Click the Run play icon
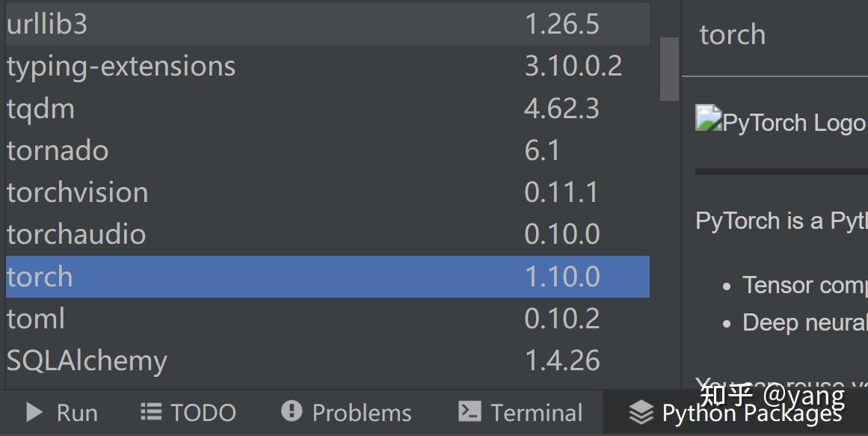868x436 pixels. tap(34, 412)
